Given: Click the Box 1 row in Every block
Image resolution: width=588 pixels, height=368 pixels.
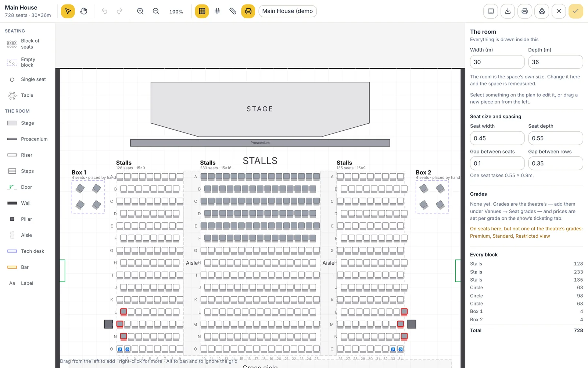Looking at the screenshot, I should pos(527,311).
